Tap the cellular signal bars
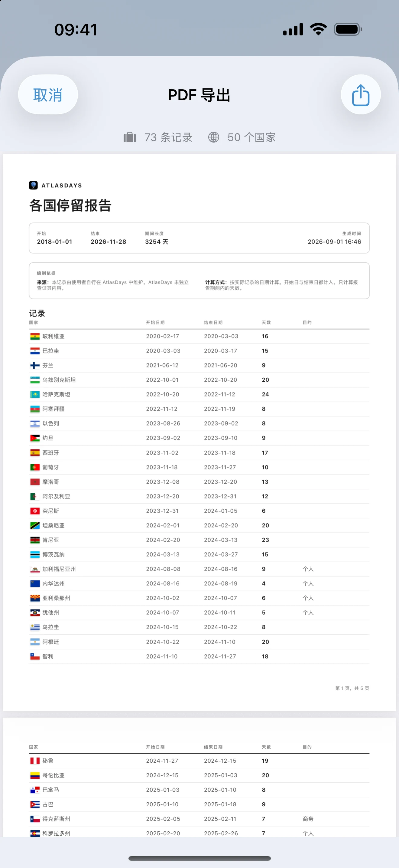Viewport: 399px width, 868px height. [293, 29]
